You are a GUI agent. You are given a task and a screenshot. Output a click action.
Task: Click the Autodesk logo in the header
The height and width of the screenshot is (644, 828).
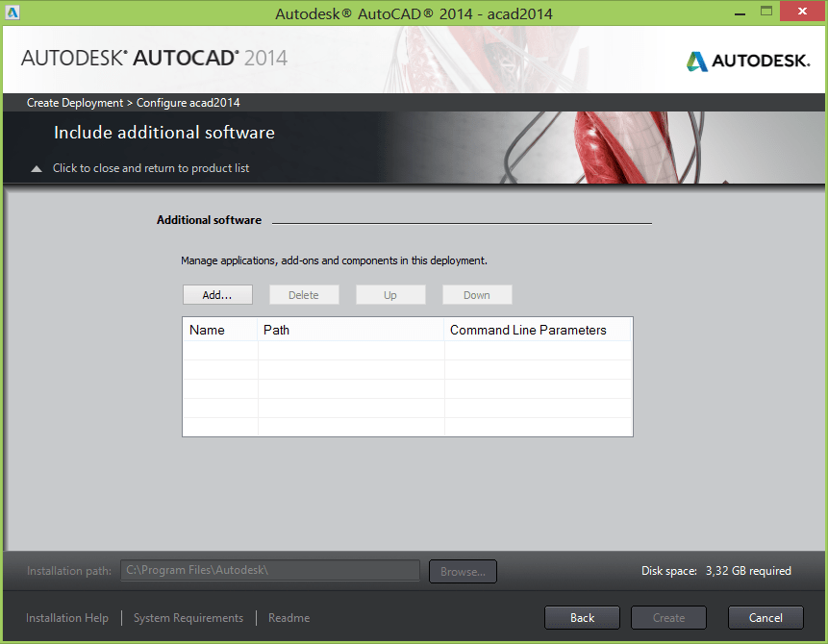pyautogui.click(x=747, y=61)
